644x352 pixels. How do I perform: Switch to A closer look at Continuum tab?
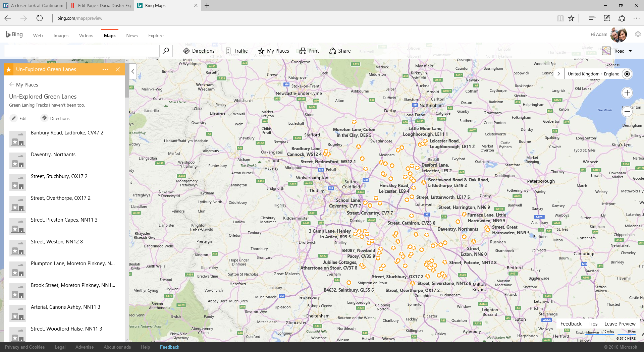(33, 5)
